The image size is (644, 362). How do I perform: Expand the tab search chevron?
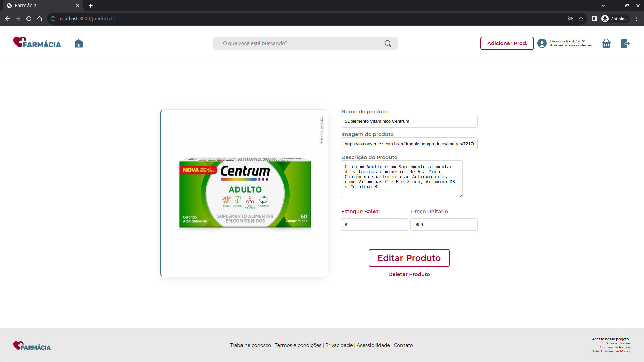tap(603, 6)
